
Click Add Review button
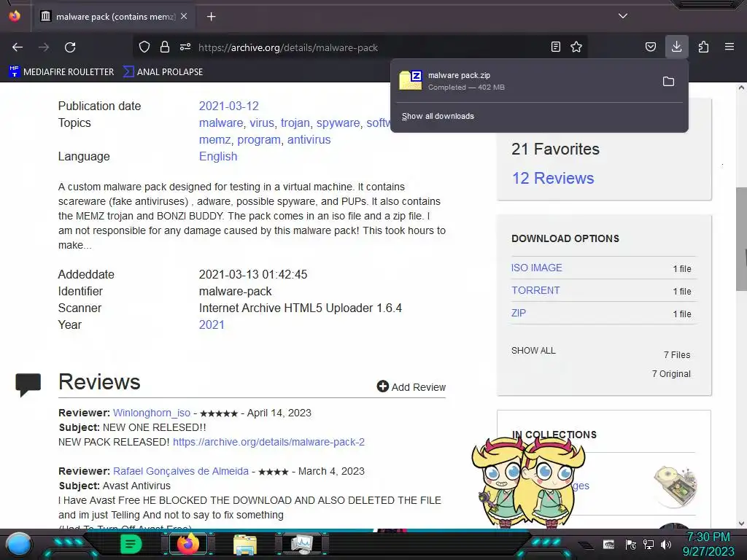tap(411, 386)
